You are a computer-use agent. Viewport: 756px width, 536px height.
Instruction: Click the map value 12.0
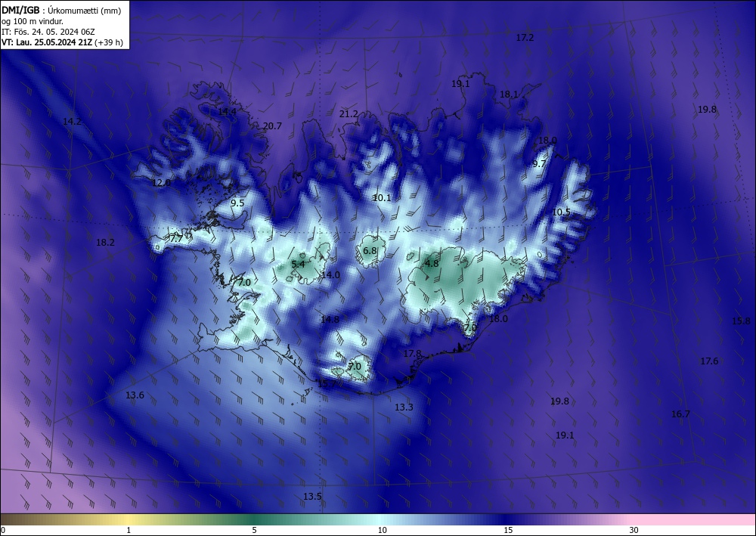[x=161, y=183]
